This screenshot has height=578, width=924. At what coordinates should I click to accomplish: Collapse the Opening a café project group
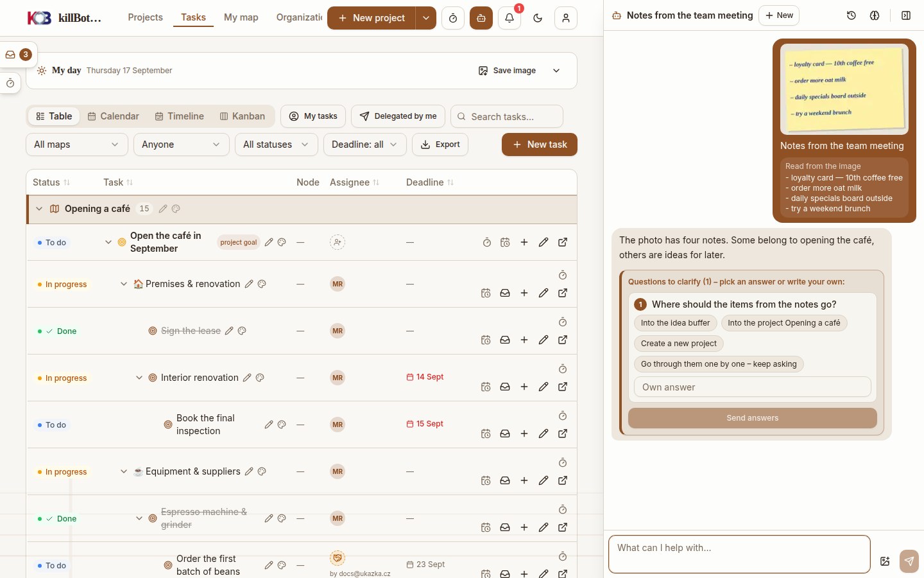[x=39, y=209]
